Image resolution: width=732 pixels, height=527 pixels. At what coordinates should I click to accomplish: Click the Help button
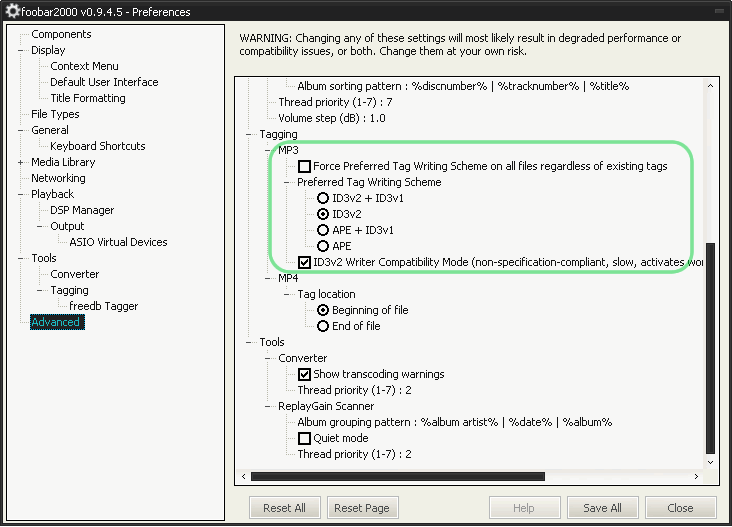(x=524, y=508)
